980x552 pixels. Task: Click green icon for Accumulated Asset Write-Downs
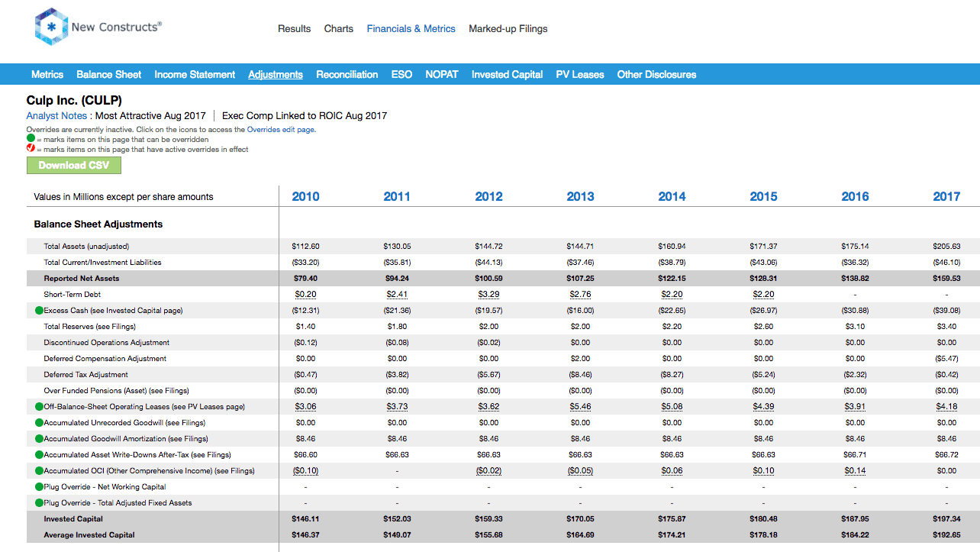click(39, 455)
